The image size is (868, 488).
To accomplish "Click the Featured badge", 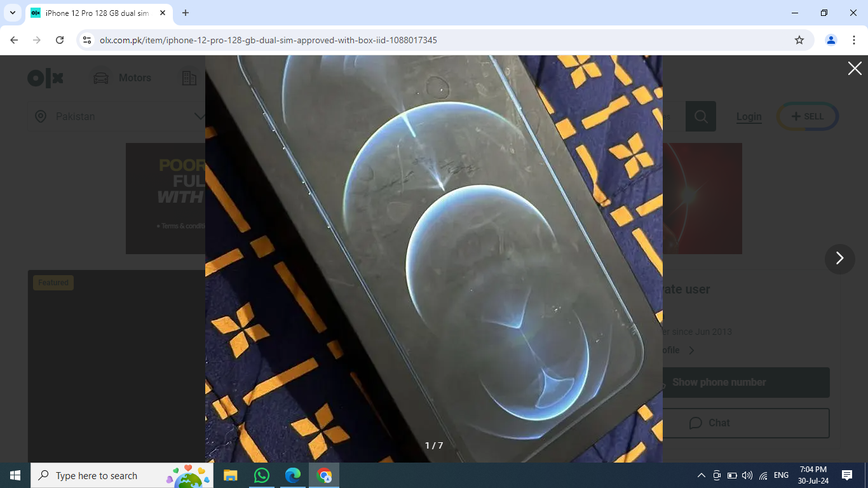I will coord(53,283).
